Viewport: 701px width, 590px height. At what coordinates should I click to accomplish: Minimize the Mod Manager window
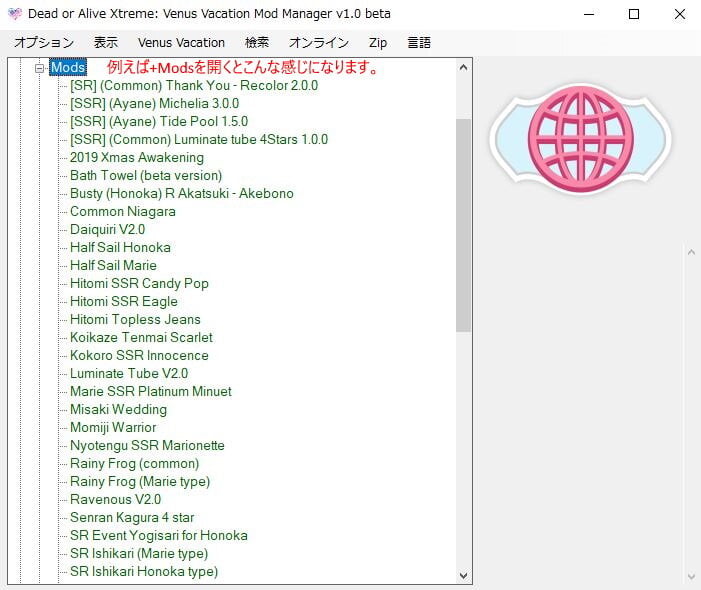pos(589,14)
